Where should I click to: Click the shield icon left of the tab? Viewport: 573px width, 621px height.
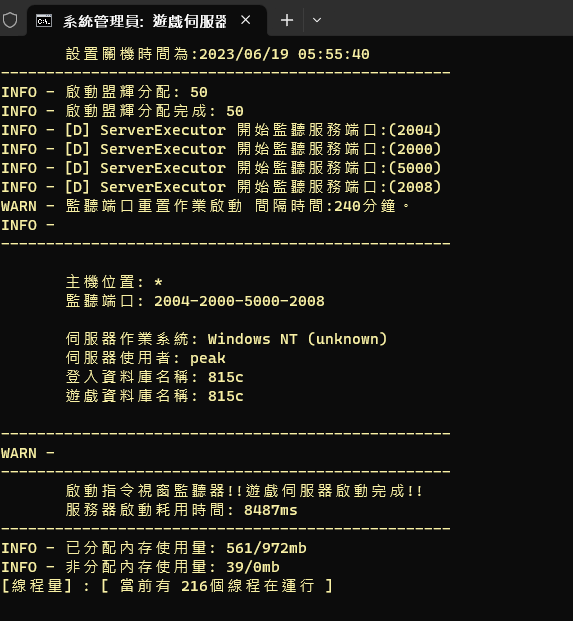tap(10, 20)
